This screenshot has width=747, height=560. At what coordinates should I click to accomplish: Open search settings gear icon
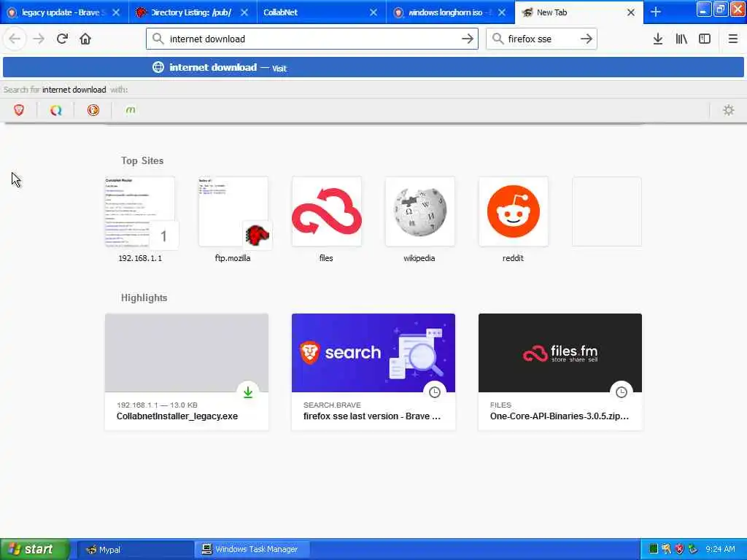[x=729, y=110]
